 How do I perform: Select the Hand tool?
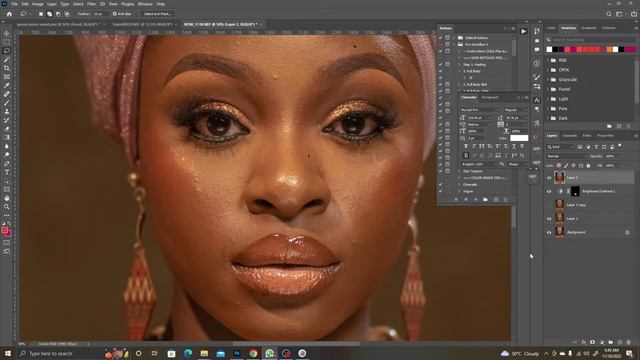[x=7, y=198]
